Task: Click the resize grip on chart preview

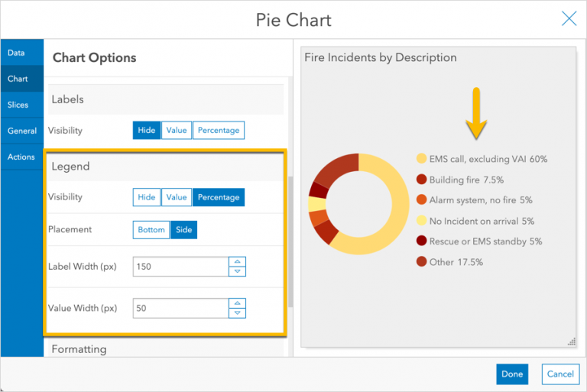Action: click(571, 342)
